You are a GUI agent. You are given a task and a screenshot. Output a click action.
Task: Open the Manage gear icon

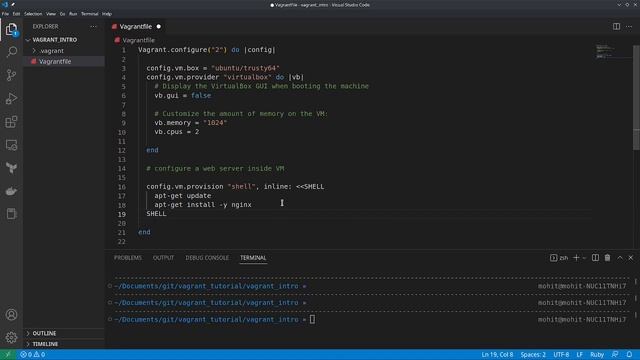[11, 337]
